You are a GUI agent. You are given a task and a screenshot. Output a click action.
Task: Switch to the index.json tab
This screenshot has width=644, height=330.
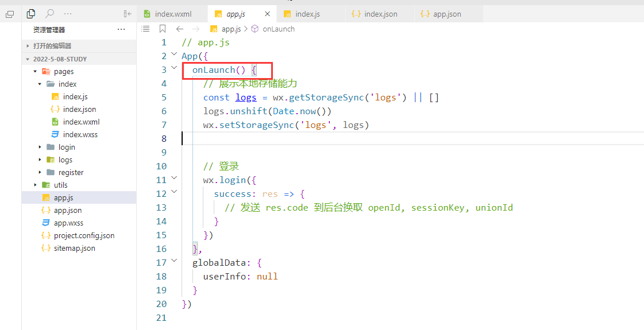[381, 14]
